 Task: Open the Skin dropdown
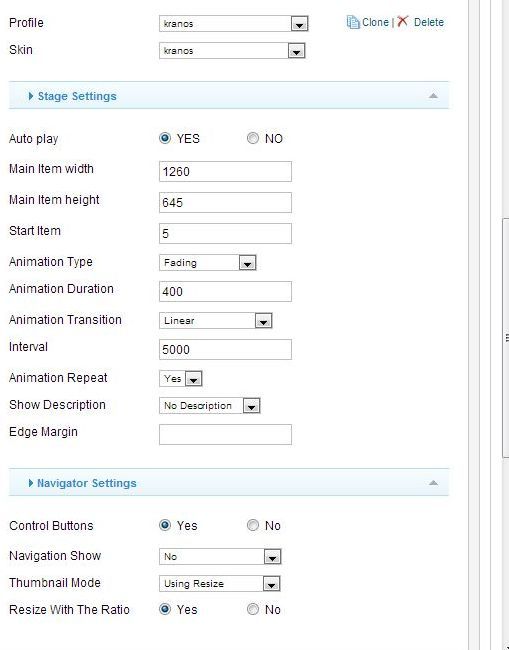(x=232, y=51)
